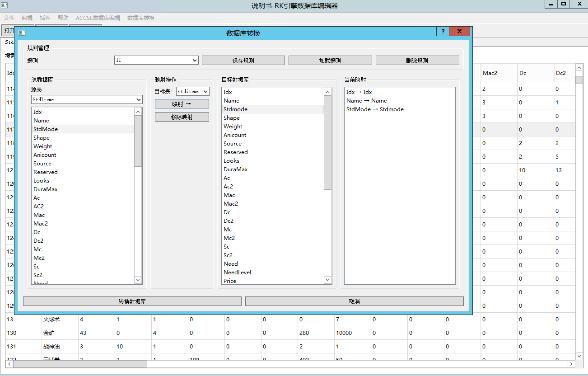
Task: Click the 删除规则 button
Action: click(x=417, y=61)
